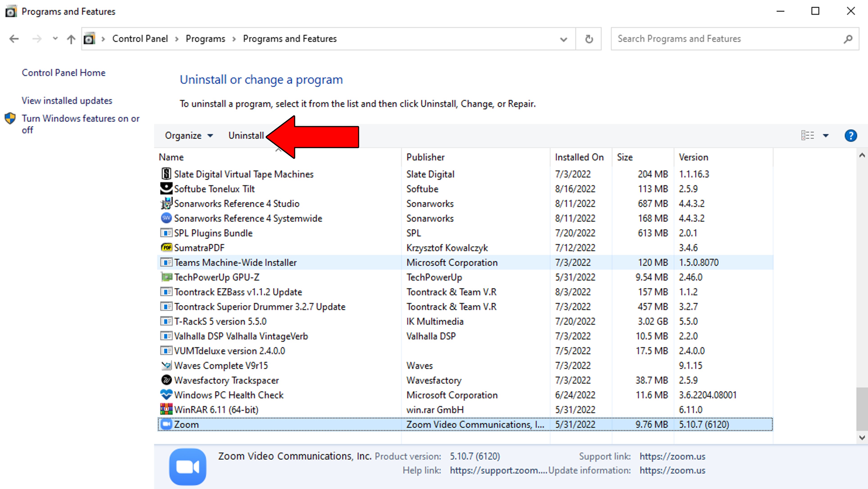
Task: Click the SumatraPDF program icon
Action: [x=166, y=248]
